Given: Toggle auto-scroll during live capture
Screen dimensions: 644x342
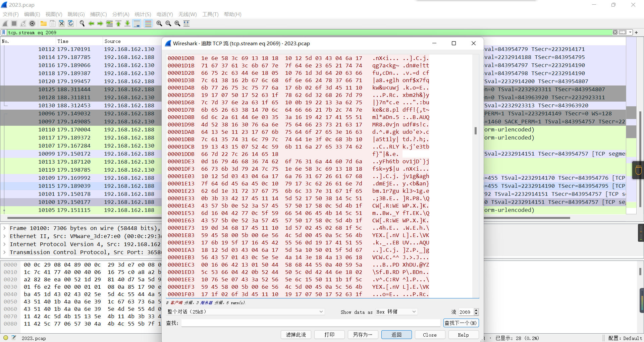Looking at the screenshot, I should point(137,23).
